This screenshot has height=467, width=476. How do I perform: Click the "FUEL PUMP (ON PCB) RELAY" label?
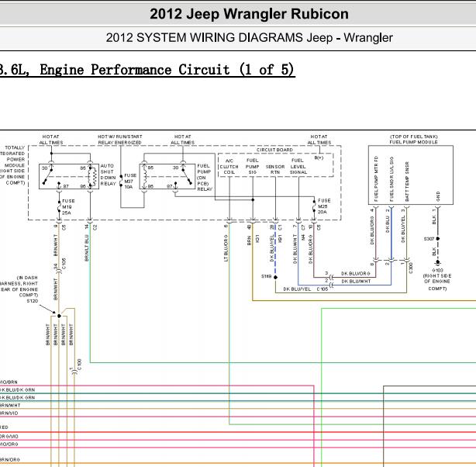click(205, 178)
